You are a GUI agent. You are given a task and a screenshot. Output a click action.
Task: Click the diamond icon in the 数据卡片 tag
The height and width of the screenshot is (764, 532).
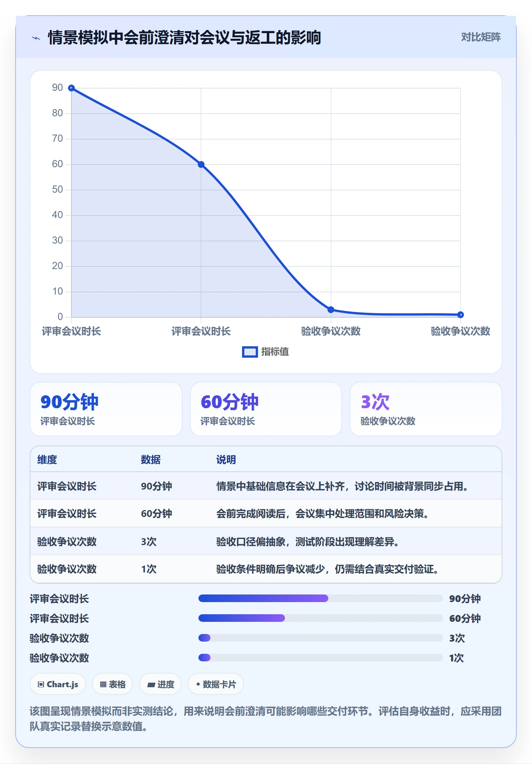click(x=198, y=684)
